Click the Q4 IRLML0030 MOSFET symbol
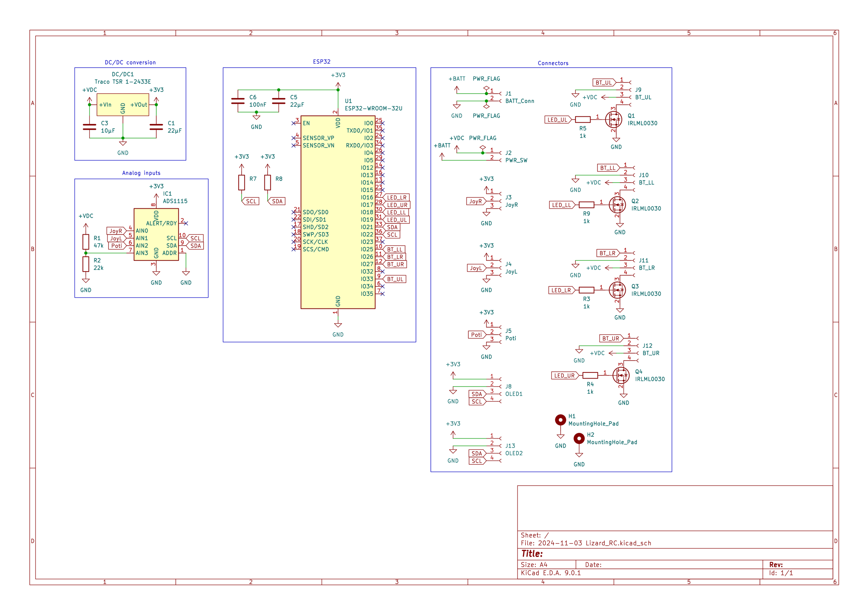 [621, 375]
